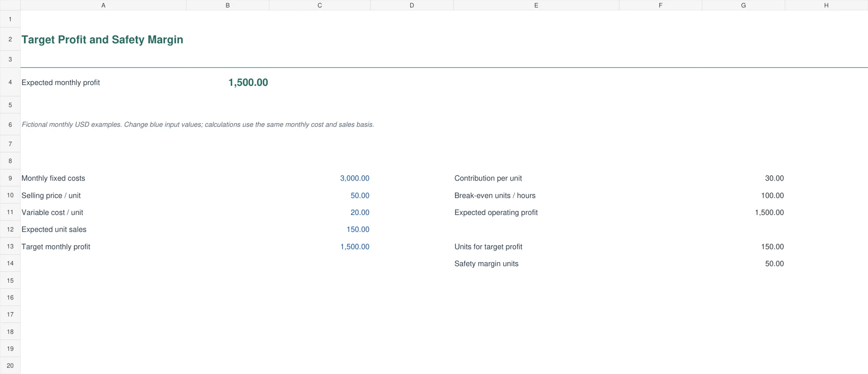Click the 100.00 break-even units result
The image size is (868, 374).
(772, 196)
